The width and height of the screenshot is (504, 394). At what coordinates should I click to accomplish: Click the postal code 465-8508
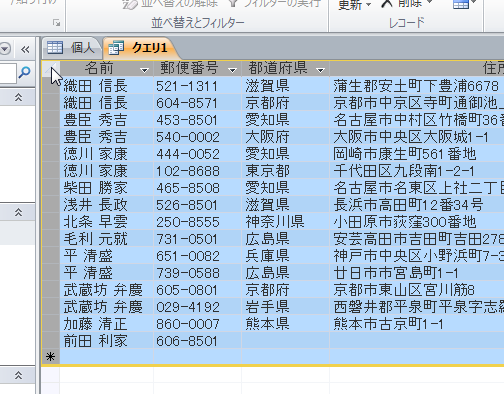point(198,188)
